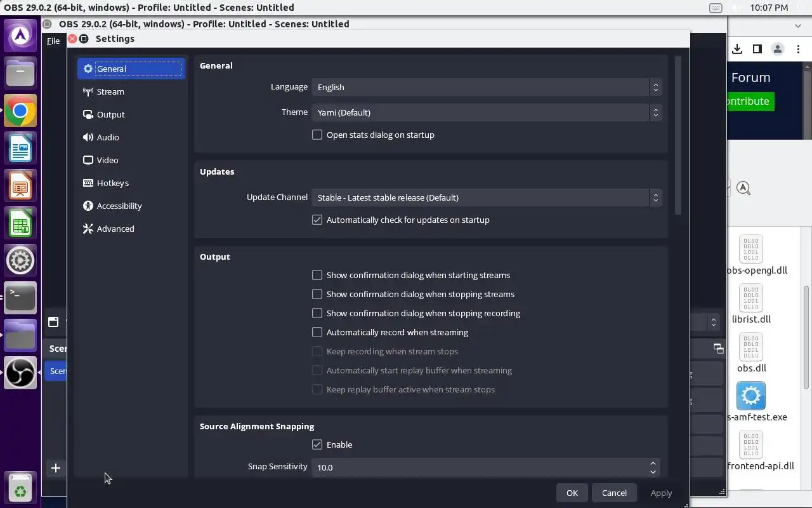Launch LibreOffice Impress from the dock
Viewport: 812px width, 508px height.
tap(20, 186)
